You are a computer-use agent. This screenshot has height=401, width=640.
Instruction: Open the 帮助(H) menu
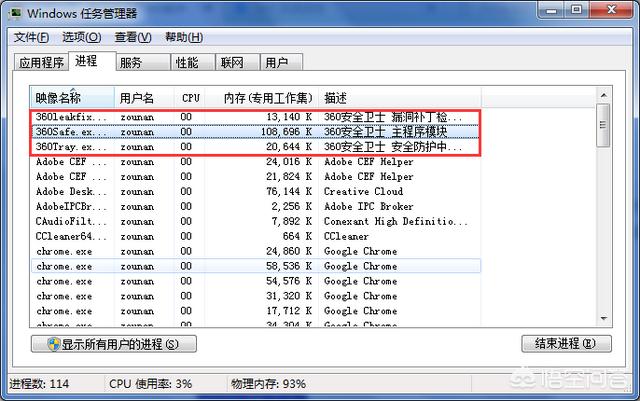coord(184,38)
